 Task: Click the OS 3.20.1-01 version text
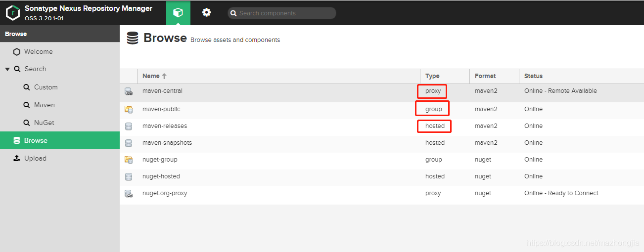[x=44, y=18]
